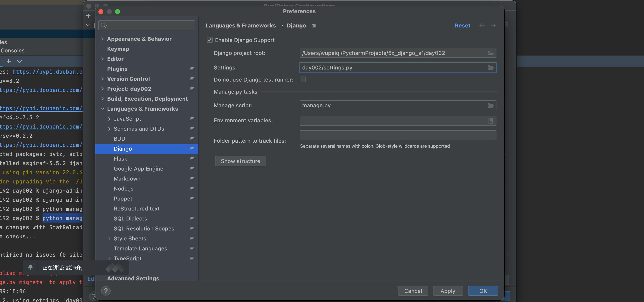Expand the Appearance & Behavior section
The image size is (644, 302).
pyautogui.click(x=103, y=39)
